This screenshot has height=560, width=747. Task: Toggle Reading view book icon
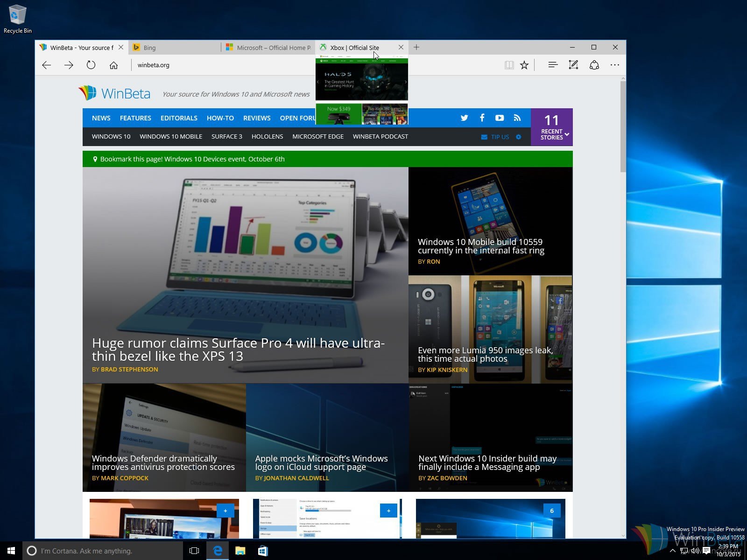click(509, 65)
